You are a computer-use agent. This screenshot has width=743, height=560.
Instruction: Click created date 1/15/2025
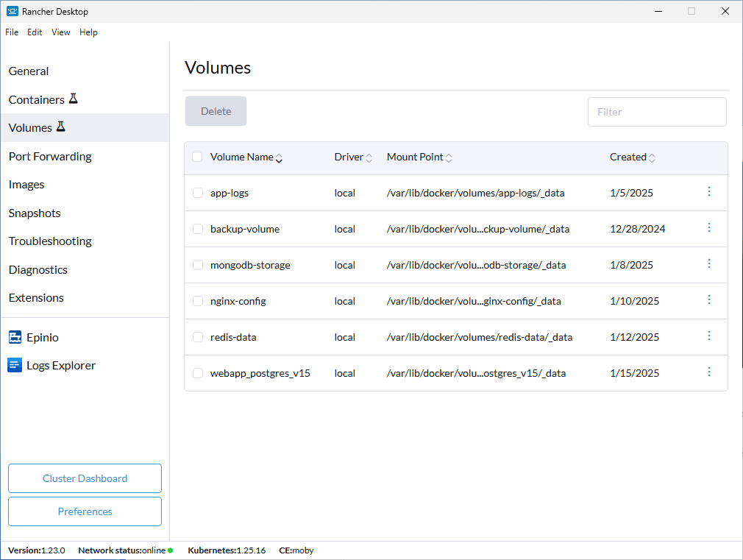[x=634, y=373]
